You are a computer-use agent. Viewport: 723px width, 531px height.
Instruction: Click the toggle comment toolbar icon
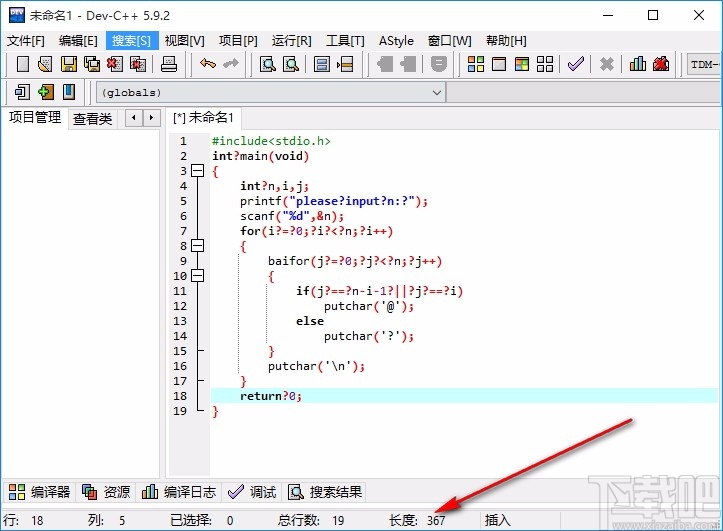point(439,64)
